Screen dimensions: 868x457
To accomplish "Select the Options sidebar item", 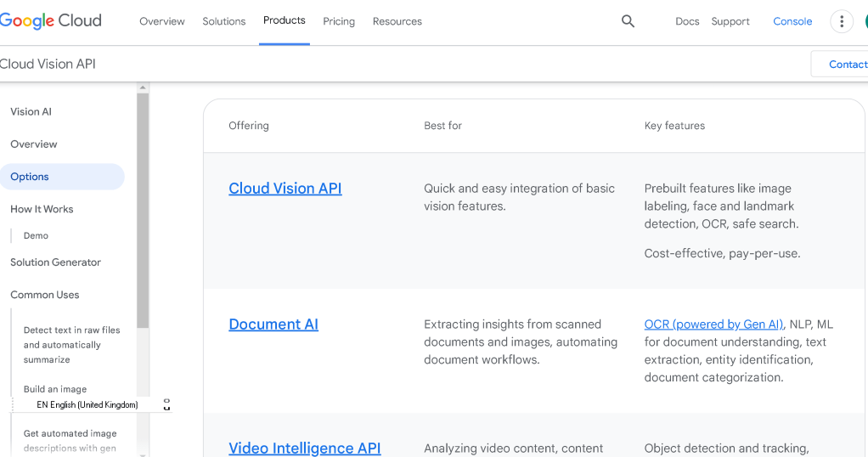I will tap(62, 177).
